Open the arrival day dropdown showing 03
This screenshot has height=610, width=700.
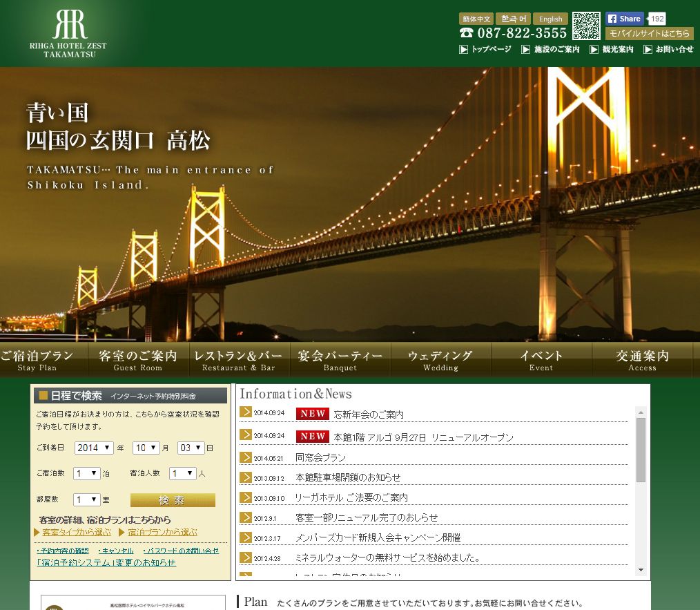coord(191,448)
